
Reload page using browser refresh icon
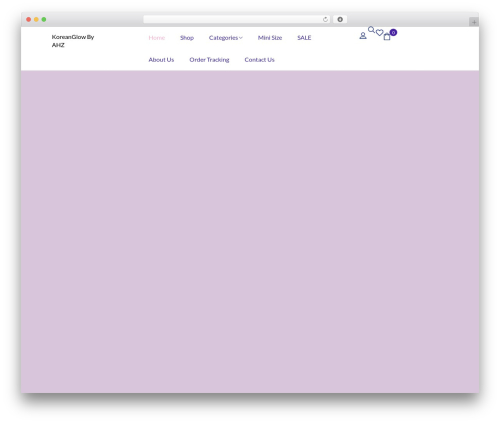point(325,19)
